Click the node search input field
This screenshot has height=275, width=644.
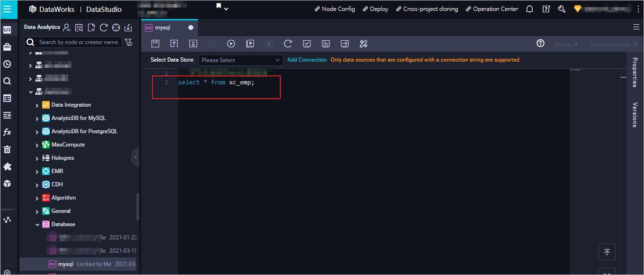tap(73, 42)
